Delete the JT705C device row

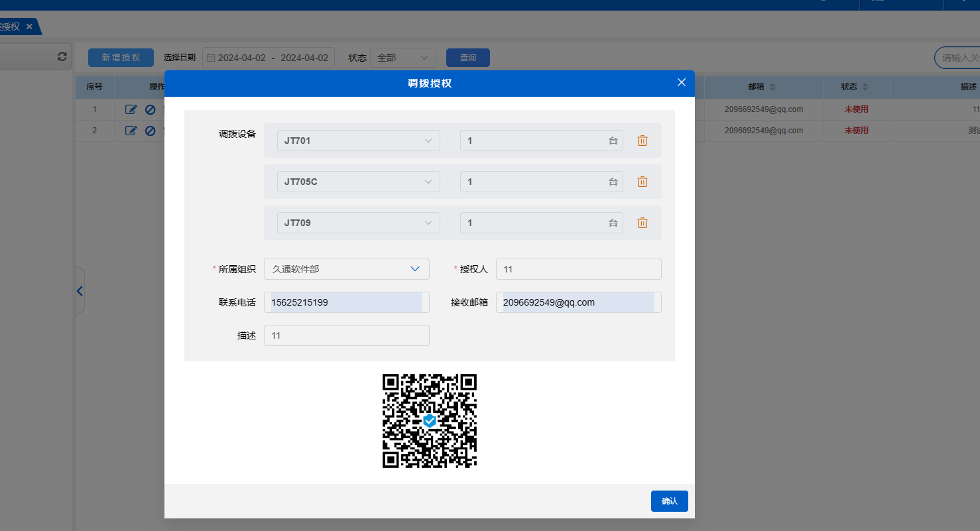[642, 182]
